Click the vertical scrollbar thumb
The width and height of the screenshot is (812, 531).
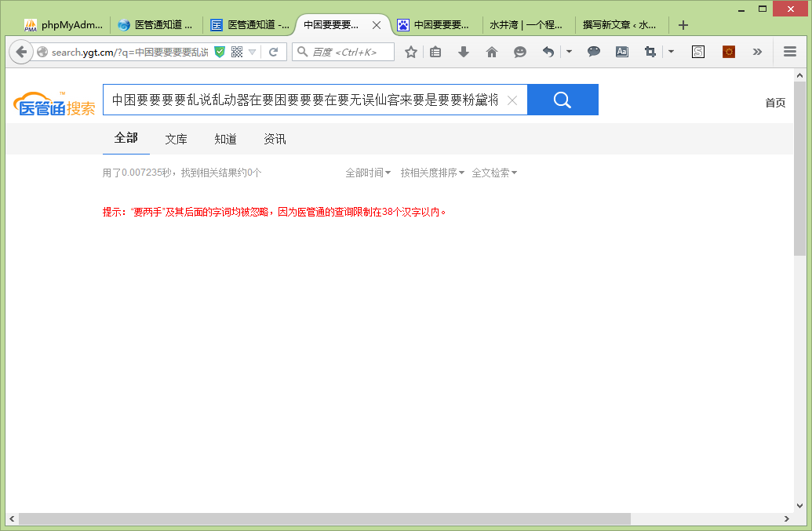[x=799, y=168]
